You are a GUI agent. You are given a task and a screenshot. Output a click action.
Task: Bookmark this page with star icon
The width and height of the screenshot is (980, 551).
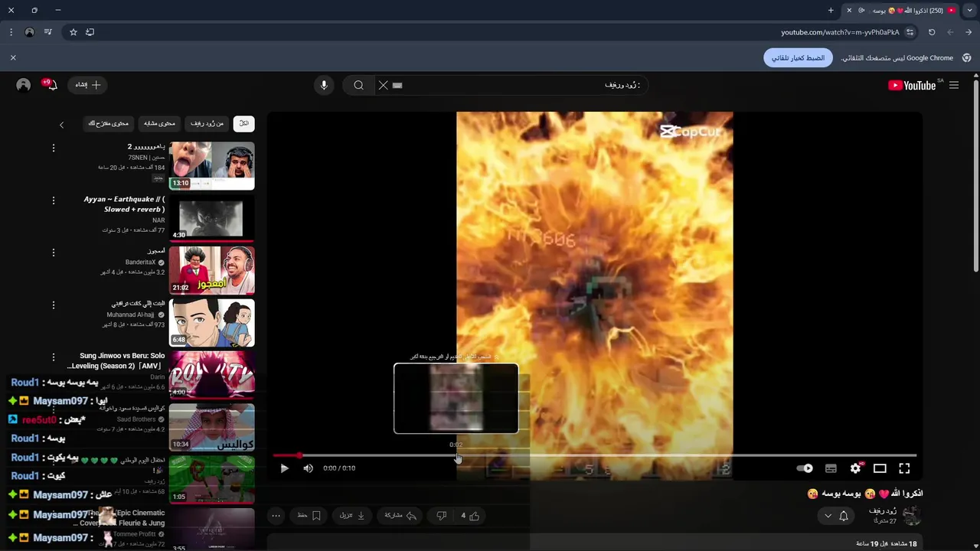point(73,32)
